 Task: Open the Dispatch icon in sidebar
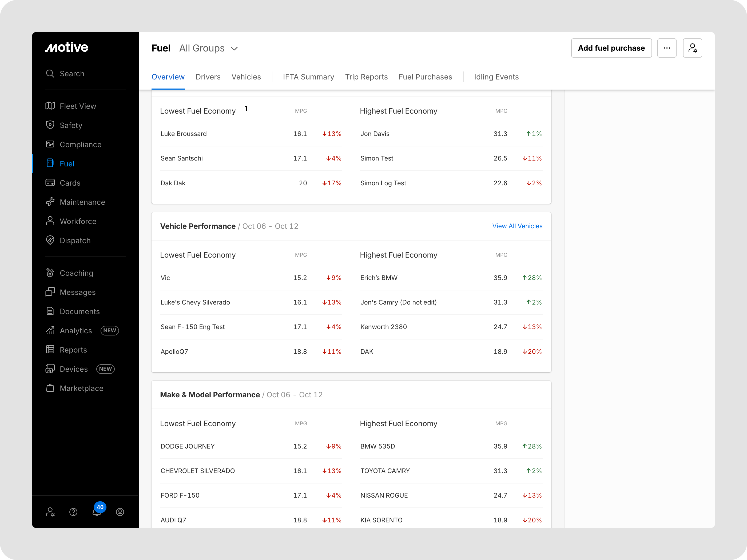pos(50,240)
